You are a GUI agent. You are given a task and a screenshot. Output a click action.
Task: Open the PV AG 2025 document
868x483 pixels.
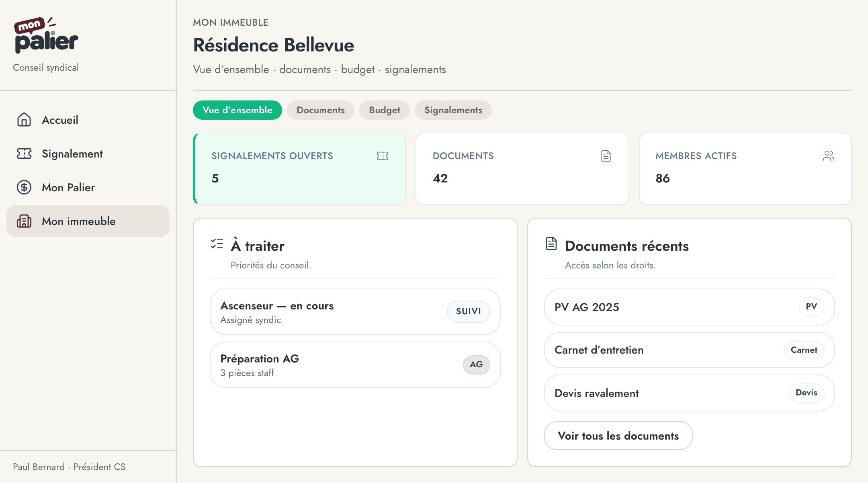[x=690, y=307]
